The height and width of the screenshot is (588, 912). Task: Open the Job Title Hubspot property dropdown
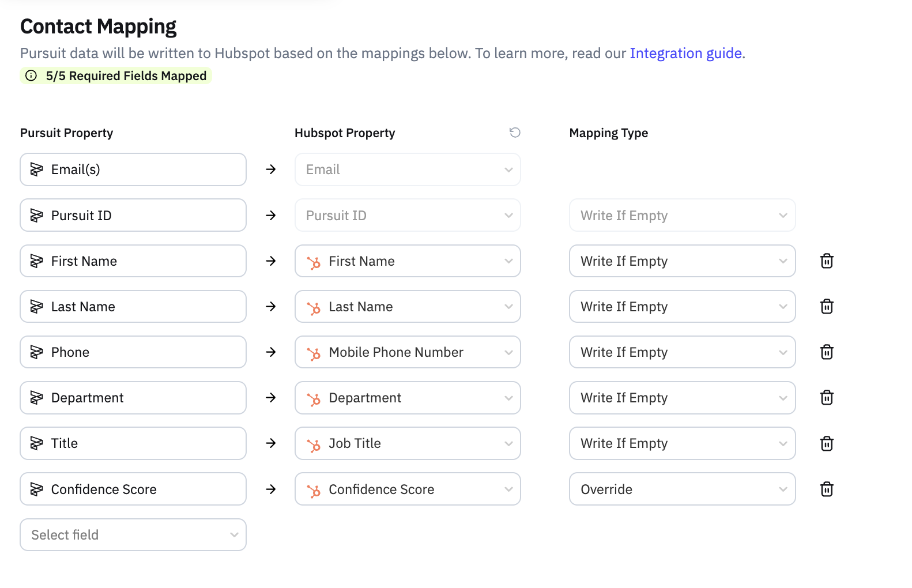(x=408, y=443)
